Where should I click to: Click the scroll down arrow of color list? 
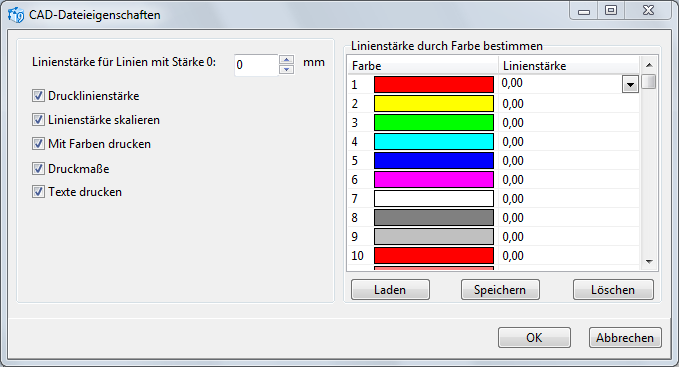click(649, 261)
